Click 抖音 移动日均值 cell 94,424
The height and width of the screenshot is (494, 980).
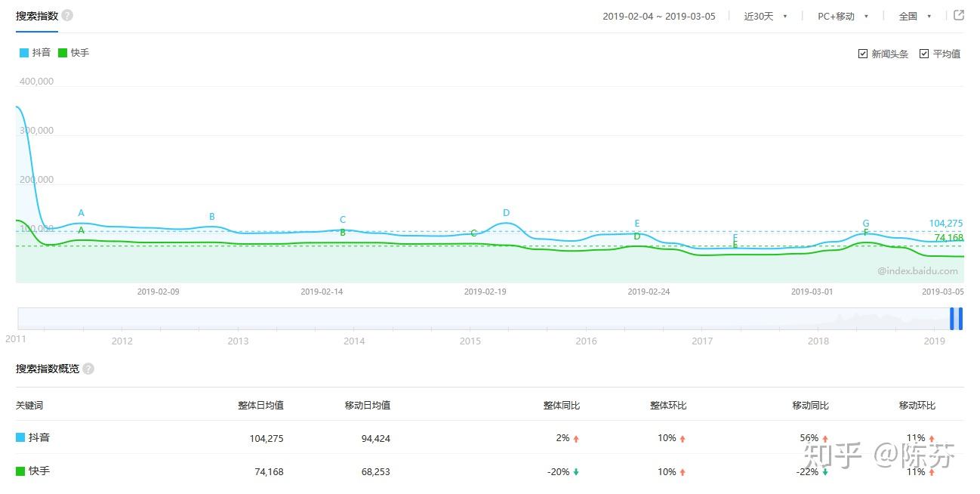[x=376, y=439]
